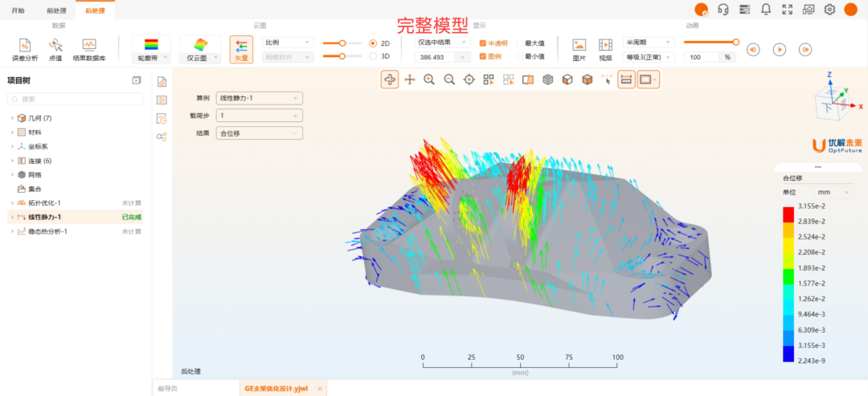Open the 误差分析 error analysis tool
The image size is (868, 396).
click(24, 47)
